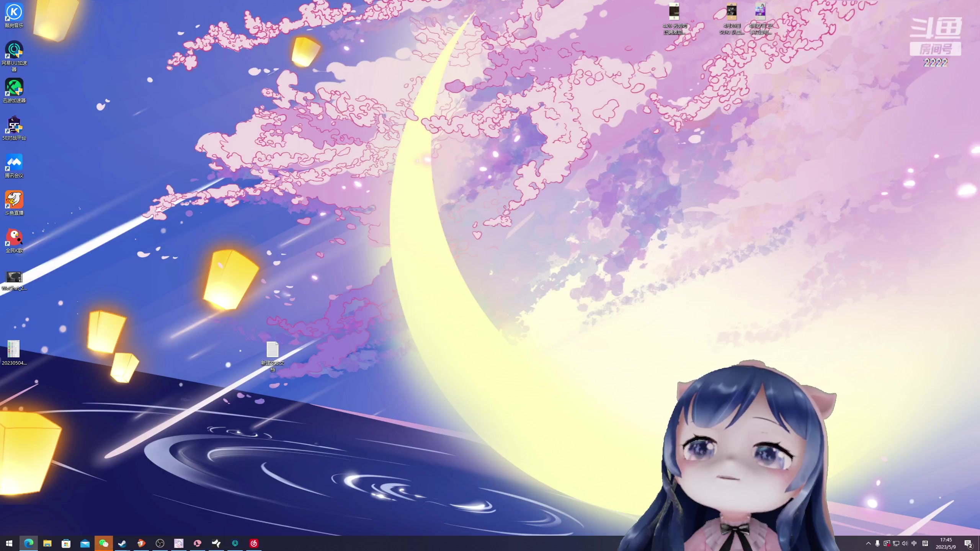Open Steam from the taskbar
The height and width of the screenshot is (551, 980).
tap(122, 543)
